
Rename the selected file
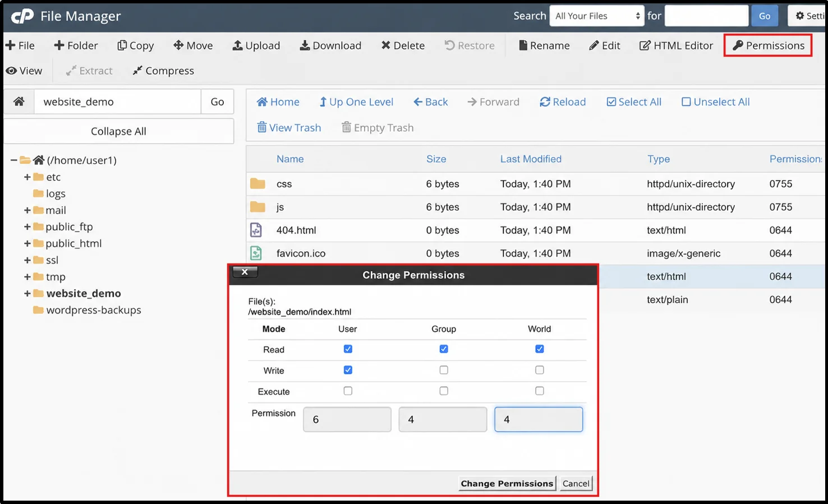click(x=544, y=45)
